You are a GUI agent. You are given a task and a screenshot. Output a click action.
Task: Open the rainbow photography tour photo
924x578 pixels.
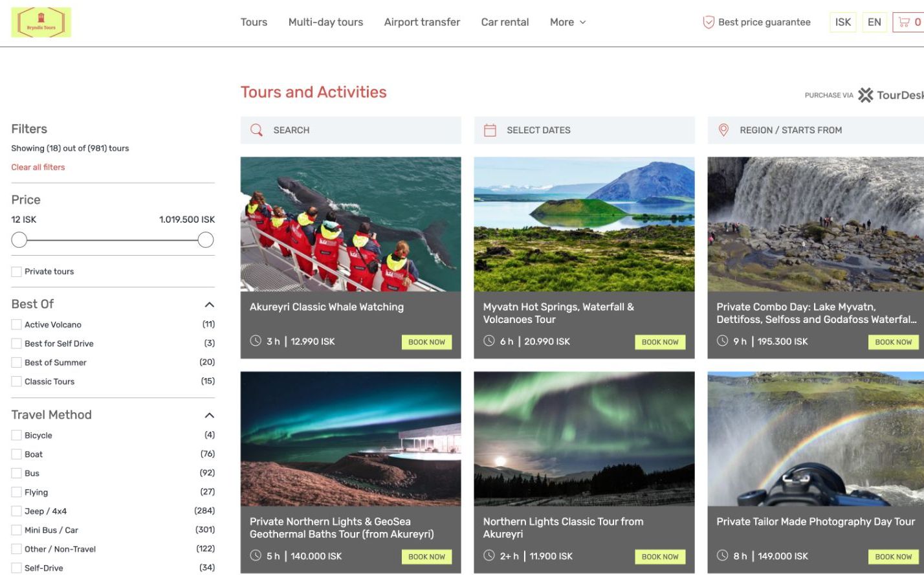pos(816,439)
